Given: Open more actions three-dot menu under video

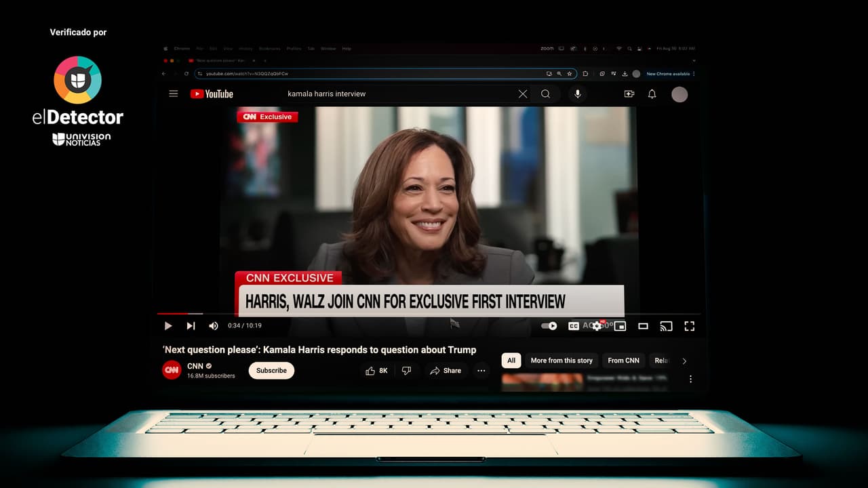Looking at the screenshot, I should [481, 371].
